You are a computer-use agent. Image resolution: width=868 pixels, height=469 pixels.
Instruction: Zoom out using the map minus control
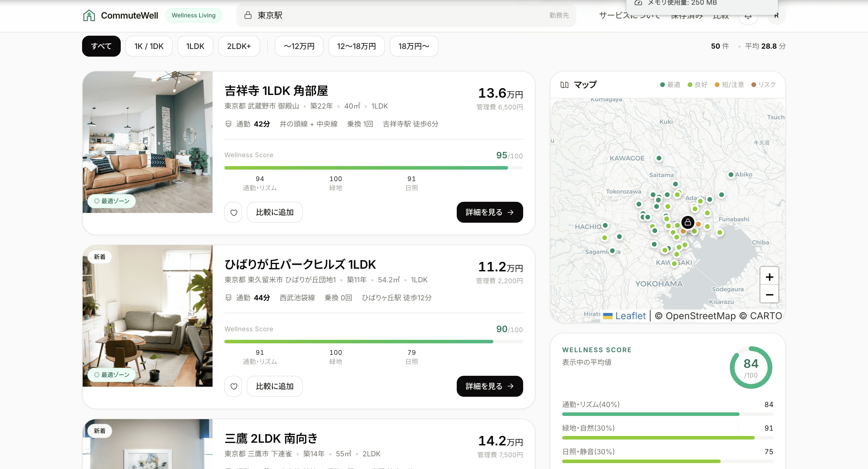click(x=770, y=294)
